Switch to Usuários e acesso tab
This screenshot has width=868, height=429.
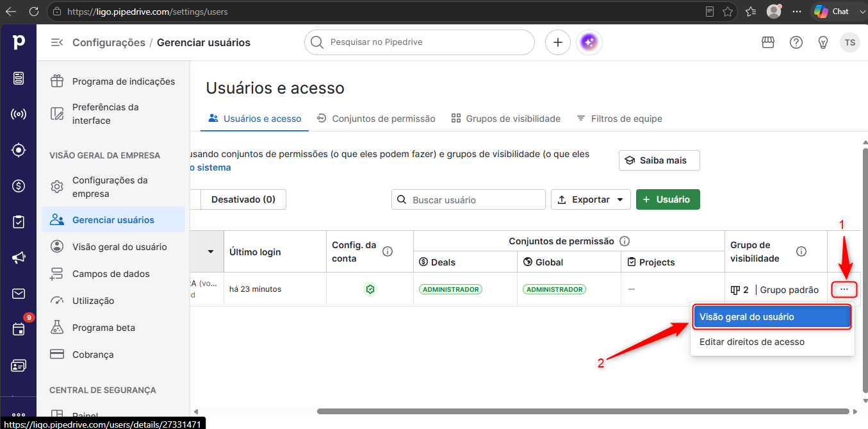(255, 119)
